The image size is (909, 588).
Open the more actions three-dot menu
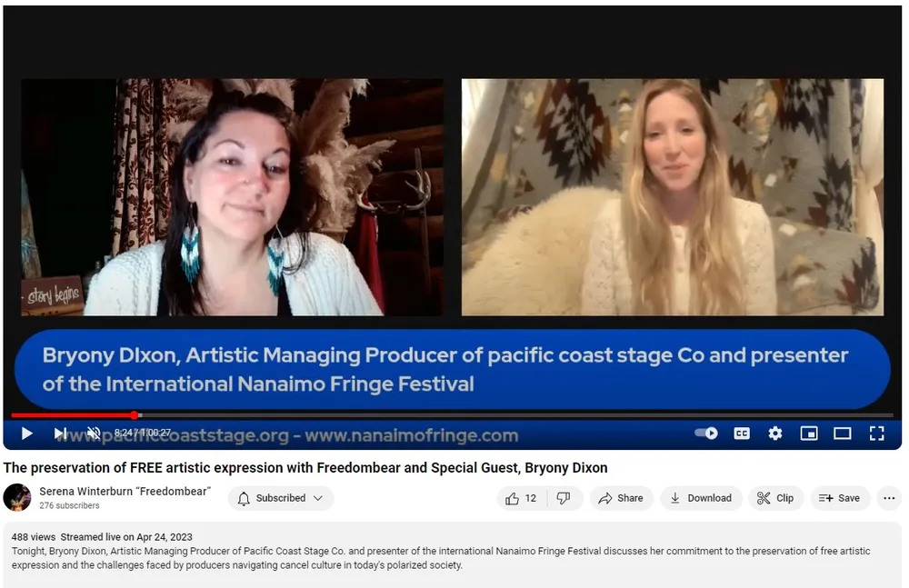(x=889, y=498)
